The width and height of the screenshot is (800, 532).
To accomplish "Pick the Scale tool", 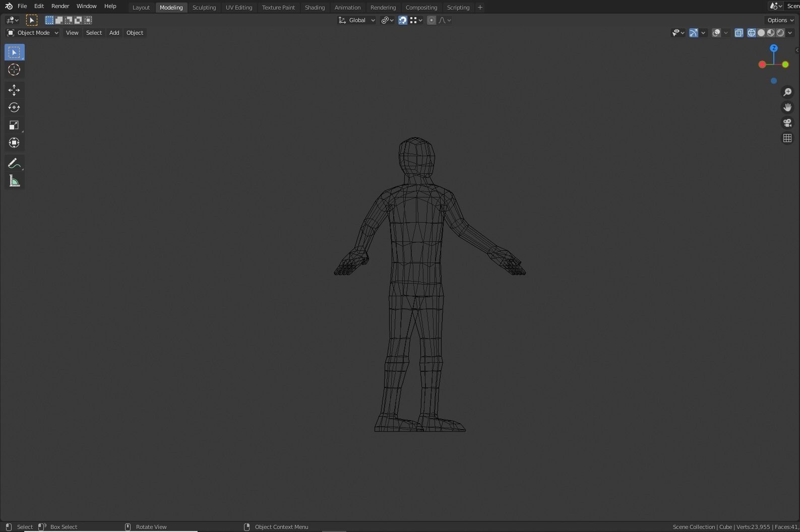I will [14, 125].
